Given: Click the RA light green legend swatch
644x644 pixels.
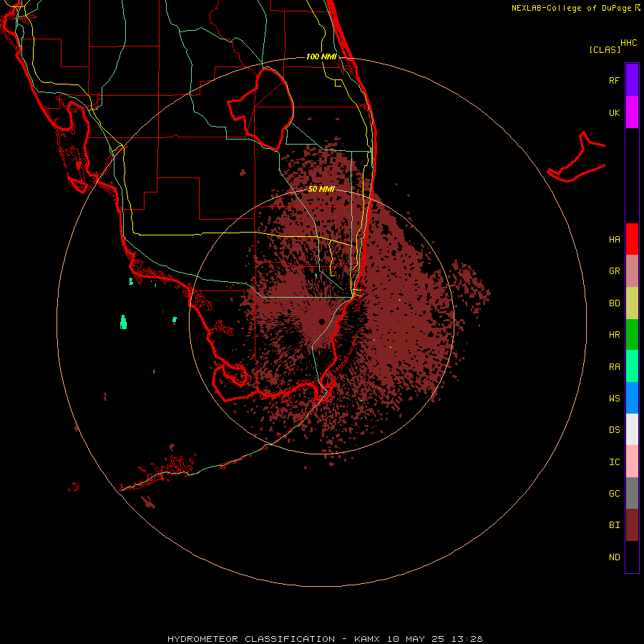Looking at the screenshot, I should [x=632, y=366].
